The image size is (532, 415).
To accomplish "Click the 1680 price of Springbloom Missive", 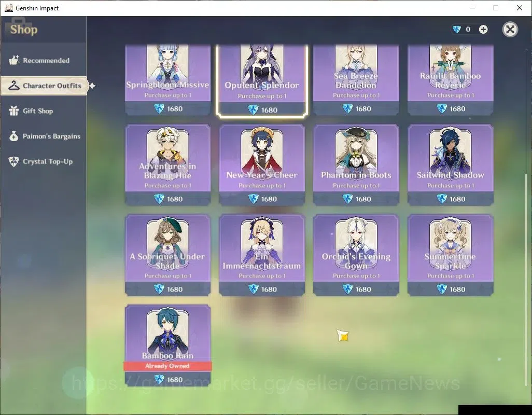I will tap(175, 108).
